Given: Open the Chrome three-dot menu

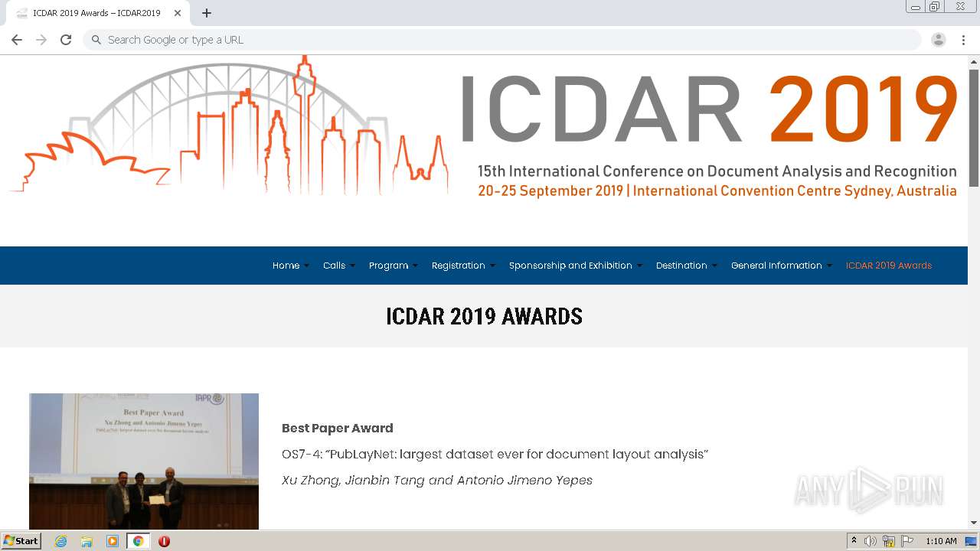Looking at the screenshot, I should 963,40.
